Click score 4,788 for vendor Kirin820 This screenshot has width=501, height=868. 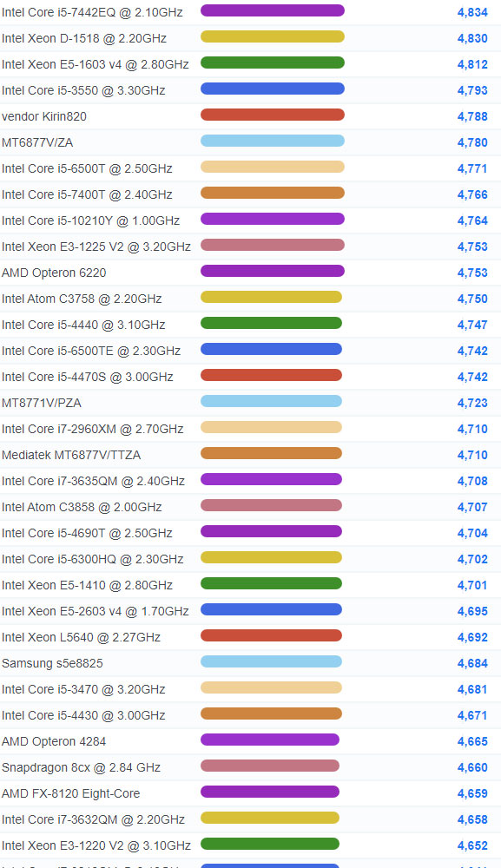[472, 116]
